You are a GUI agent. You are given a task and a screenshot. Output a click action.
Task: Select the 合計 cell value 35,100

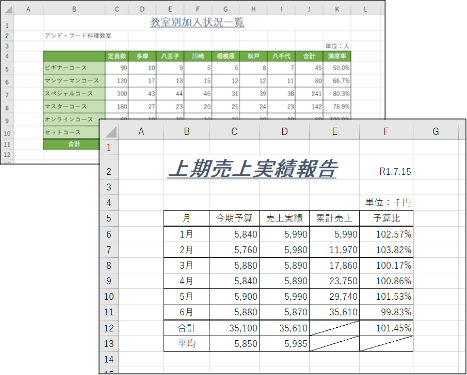234,328
